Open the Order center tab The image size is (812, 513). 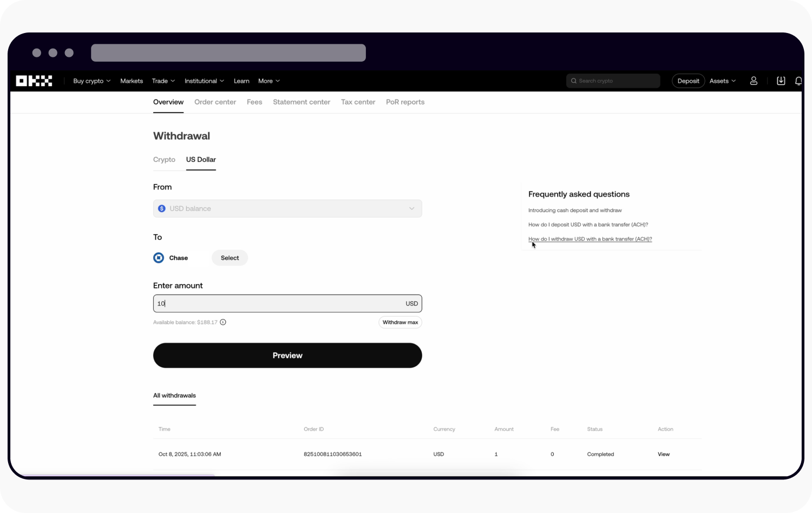tap(215, 102)
